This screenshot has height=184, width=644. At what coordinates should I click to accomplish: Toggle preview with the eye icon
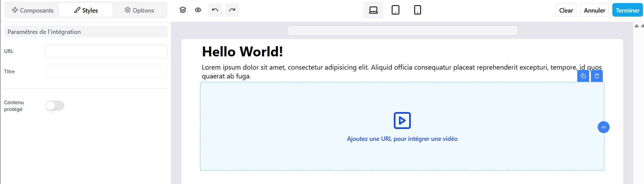click(198, 10)
